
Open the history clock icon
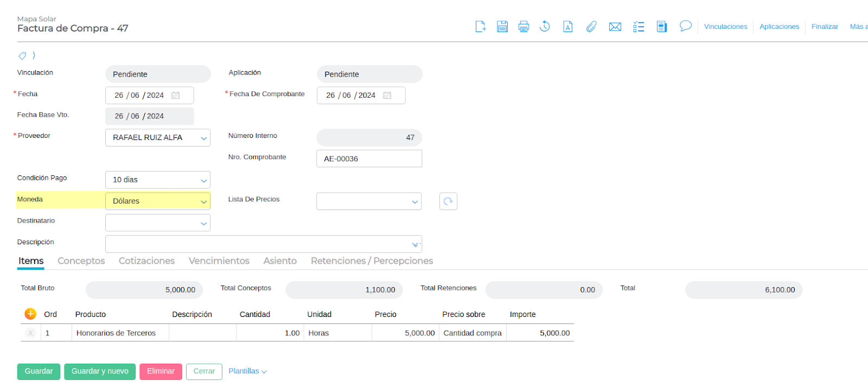pyautogui.click(x=545, y=27)
